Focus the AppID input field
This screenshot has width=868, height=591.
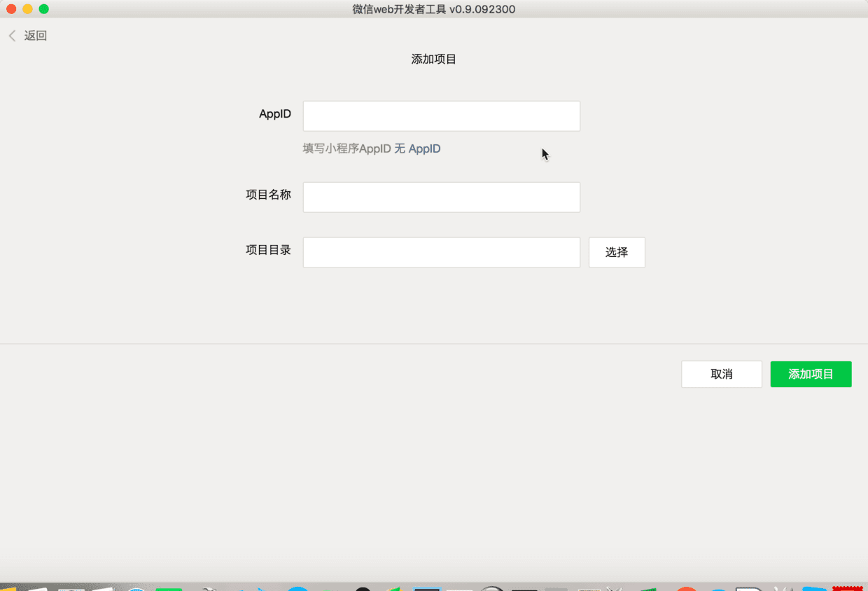pyautogui.click(x=442, y=116)
